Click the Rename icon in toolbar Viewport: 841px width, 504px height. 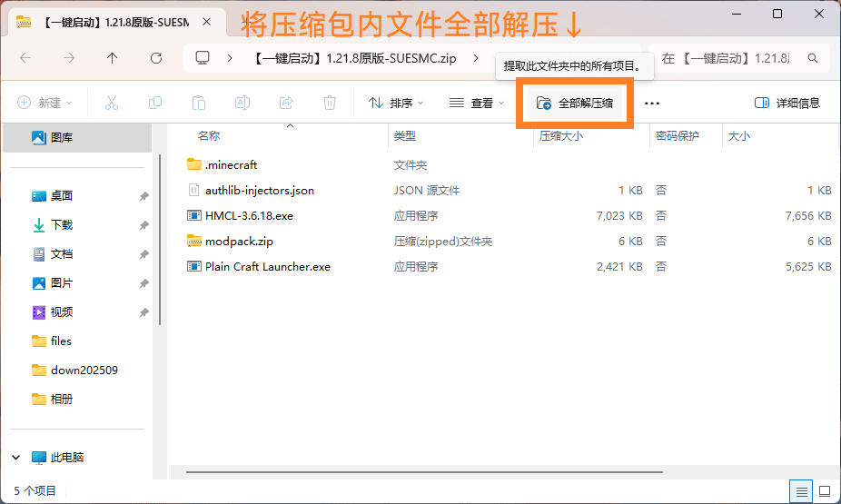242,104
